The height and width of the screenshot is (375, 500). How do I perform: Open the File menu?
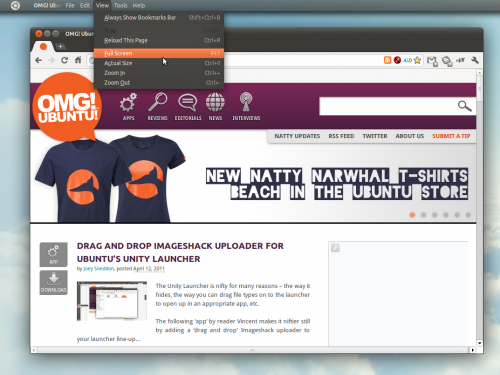click(70, 5)
